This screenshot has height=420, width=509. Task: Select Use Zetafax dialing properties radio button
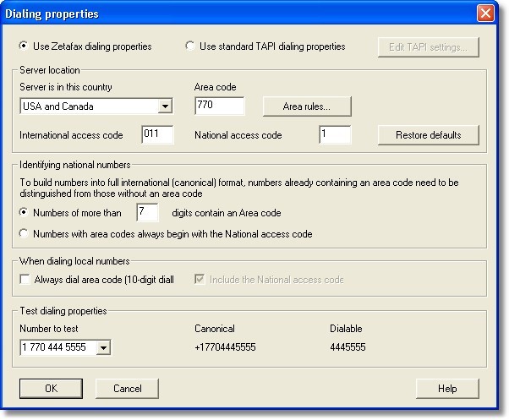coord(24,46)
